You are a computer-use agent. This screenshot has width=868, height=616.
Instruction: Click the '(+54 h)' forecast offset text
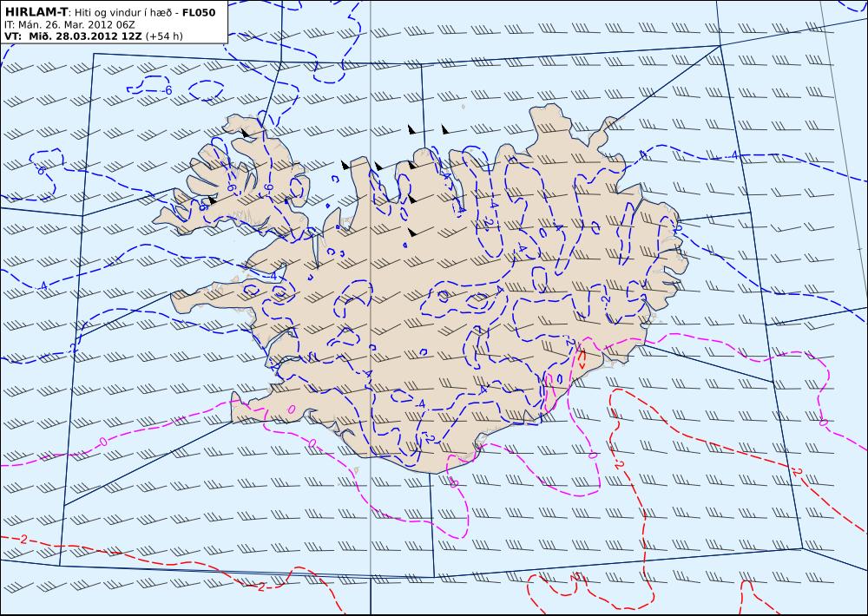point(163,36)
